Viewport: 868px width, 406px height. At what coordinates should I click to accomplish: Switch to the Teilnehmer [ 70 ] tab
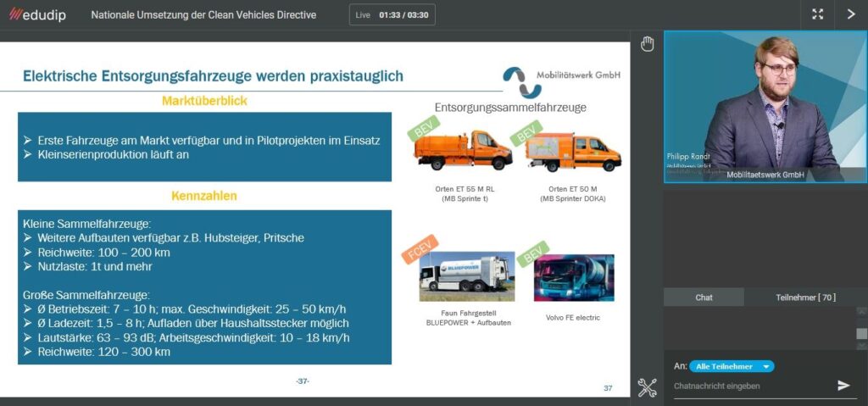pos(805,298)
